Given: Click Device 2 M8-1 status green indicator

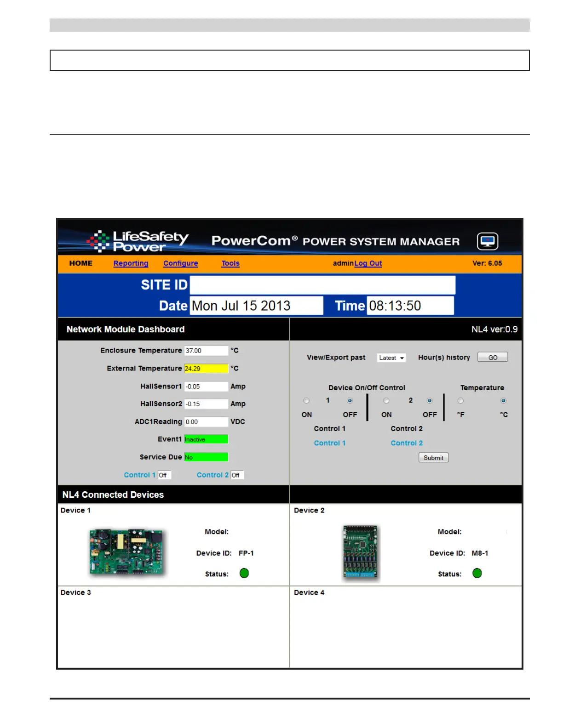Looking at the screenshot, I should pyautogui.click(x=477, y=573).
